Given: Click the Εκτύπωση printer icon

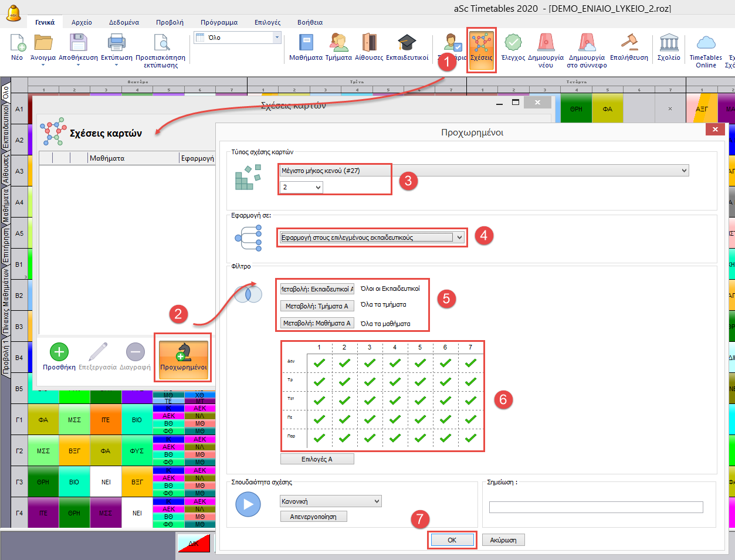Looking at the screenshot, I should click(116, 44).
